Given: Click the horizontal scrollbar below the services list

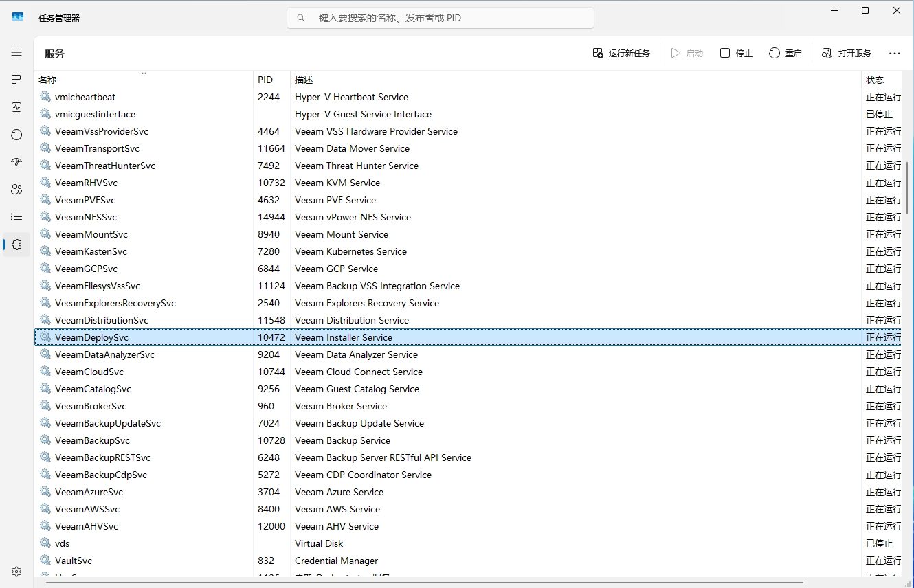Looking at the screenshot, I should (x=424, y=583).
